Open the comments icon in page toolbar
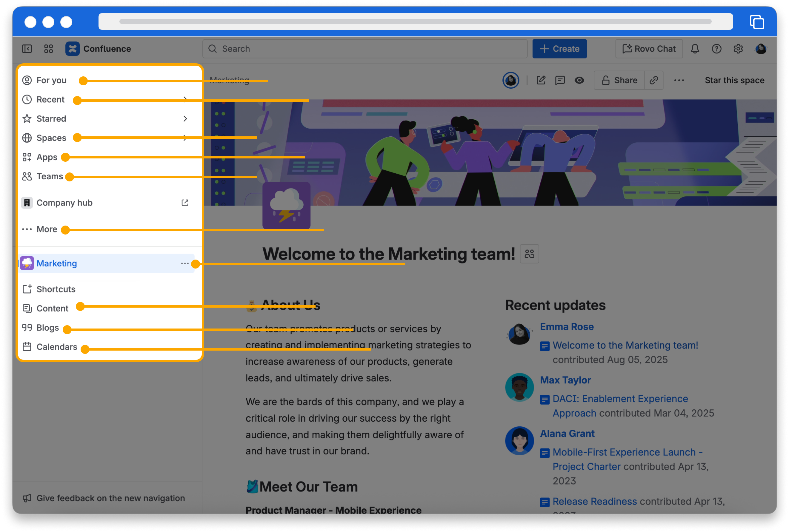This screenshot has height=532, width=789. click(x=560, y=80)
